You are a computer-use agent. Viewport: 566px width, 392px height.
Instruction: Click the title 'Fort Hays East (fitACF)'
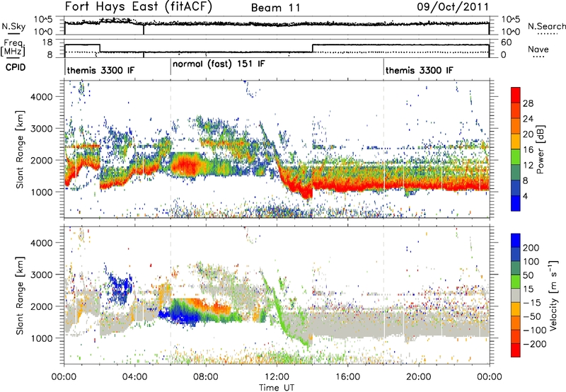[138, 6]
